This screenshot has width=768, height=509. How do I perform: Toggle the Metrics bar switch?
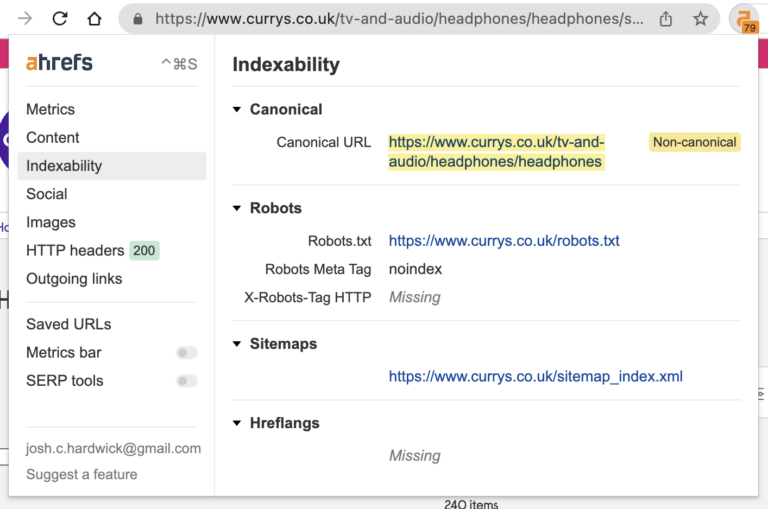pyautogui.click(x=187, y=353)
